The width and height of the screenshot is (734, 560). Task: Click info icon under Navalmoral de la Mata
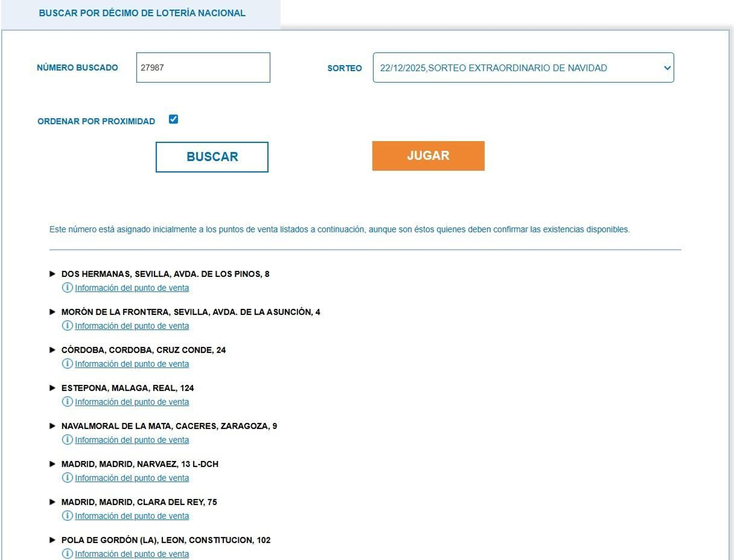[x=67, y=440]
